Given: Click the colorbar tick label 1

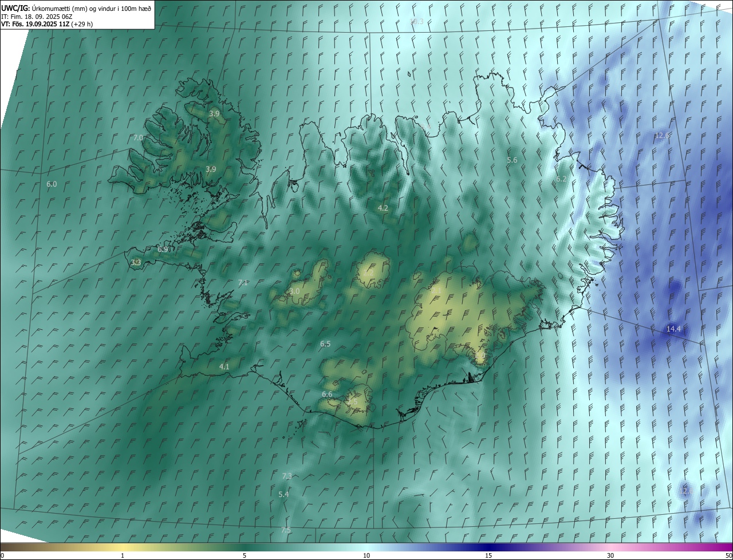Looking at the screenshot, I should coord(123,555).
